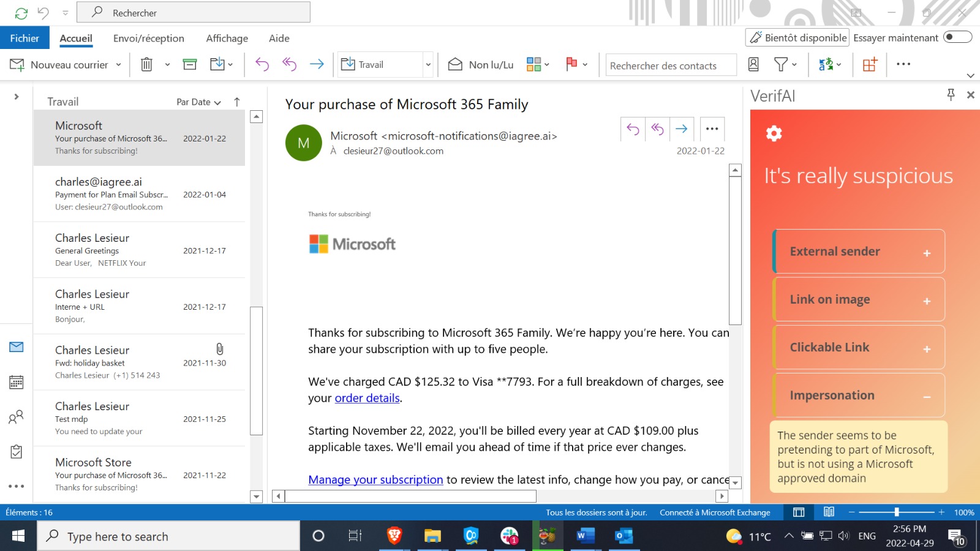This screenshot has width=980, height=551.
Task: Click the Archive icon in ribbon
Action: point(190,64)
